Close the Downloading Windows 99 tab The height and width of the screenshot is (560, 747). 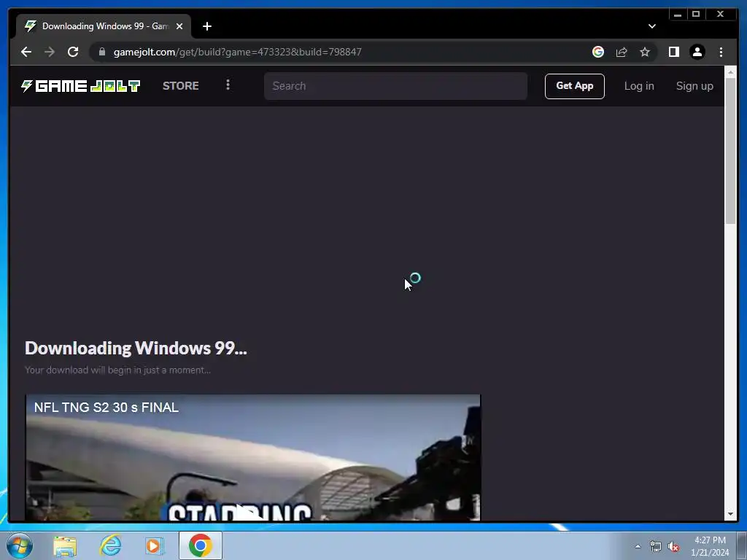(x=179, y=26)
